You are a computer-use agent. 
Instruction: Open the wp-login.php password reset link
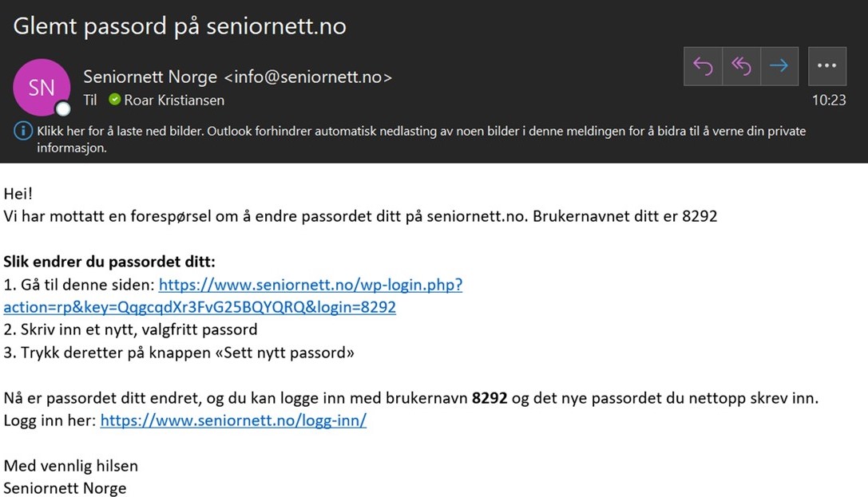[310, 285]
